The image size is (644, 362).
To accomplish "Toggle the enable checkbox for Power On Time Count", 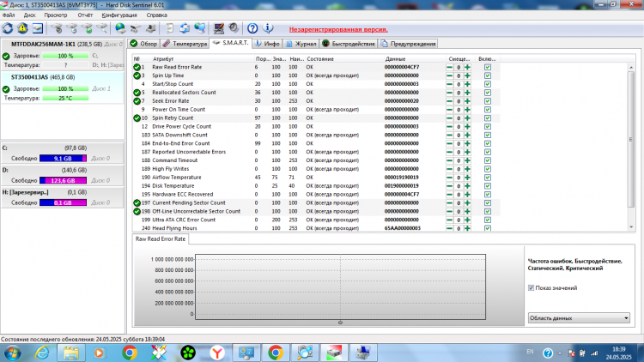I will pyautogui.click(x=488, y=110).
